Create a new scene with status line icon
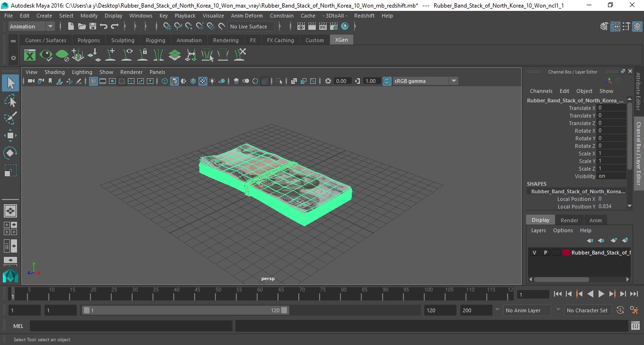The height and width of the screenshot is (345, 644). tap(71, 27)
